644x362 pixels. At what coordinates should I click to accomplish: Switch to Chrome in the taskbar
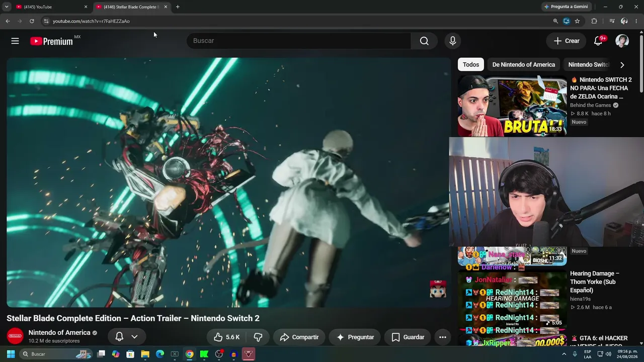[x=189, y=354]
